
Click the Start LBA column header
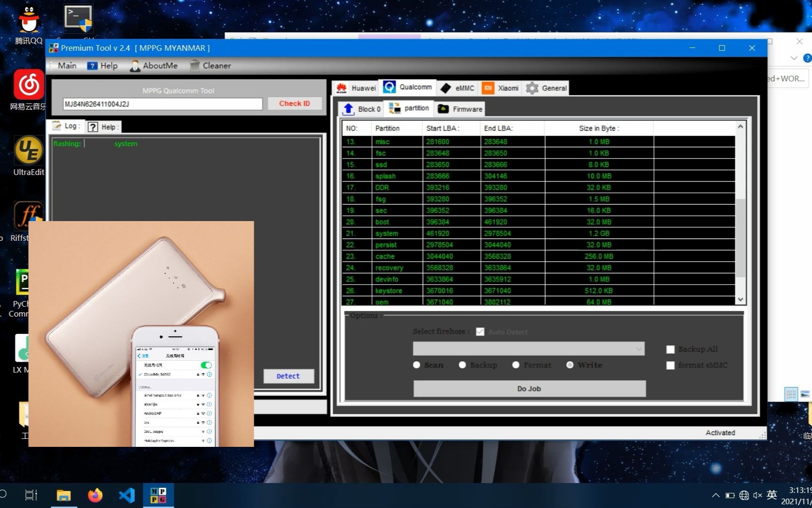tap(451, 128)
